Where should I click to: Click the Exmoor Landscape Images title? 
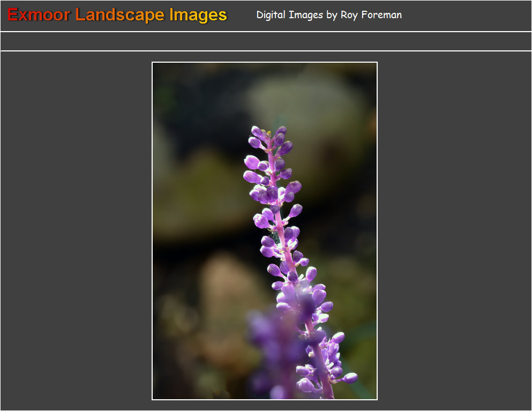click(117, 15)
